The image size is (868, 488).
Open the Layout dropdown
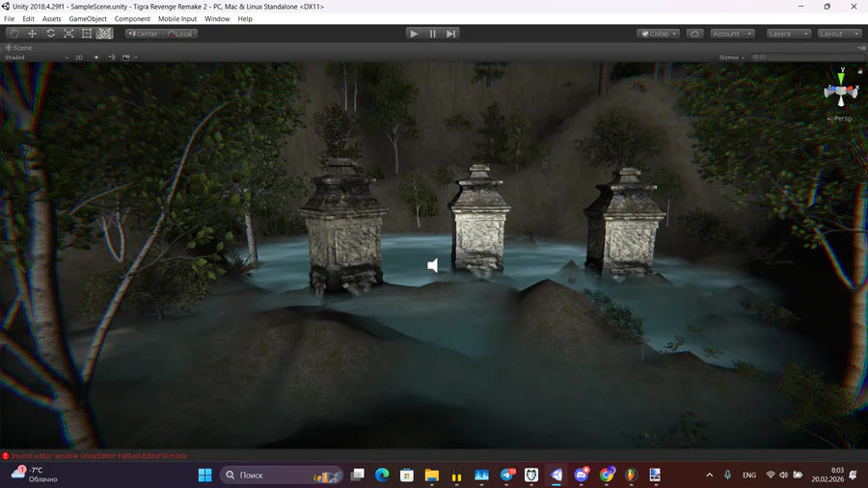tap(839, 34)
